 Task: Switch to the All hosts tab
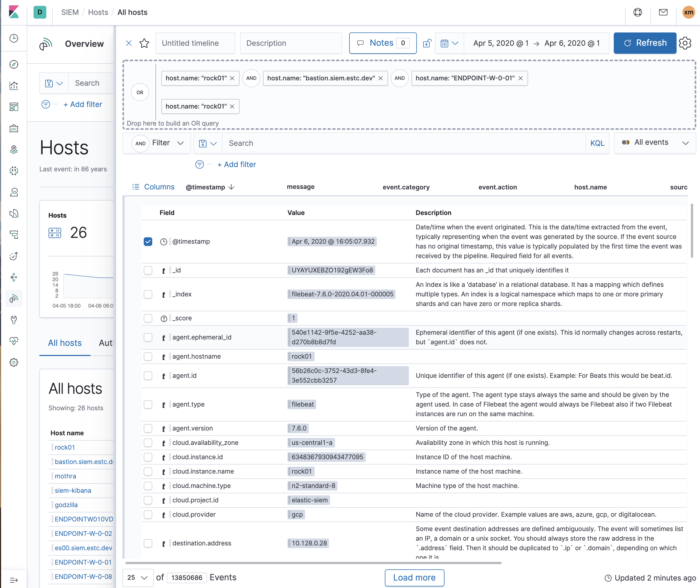(65, 343)
